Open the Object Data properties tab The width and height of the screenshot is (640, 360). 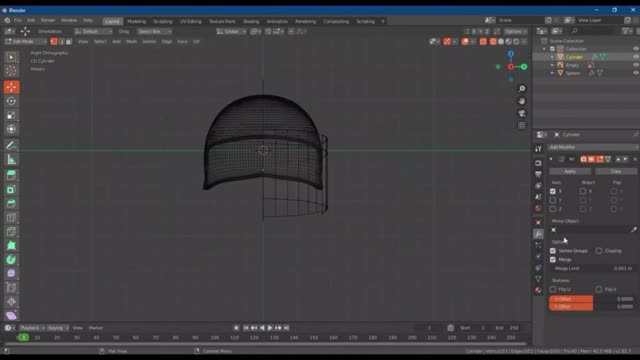(538, 279)
